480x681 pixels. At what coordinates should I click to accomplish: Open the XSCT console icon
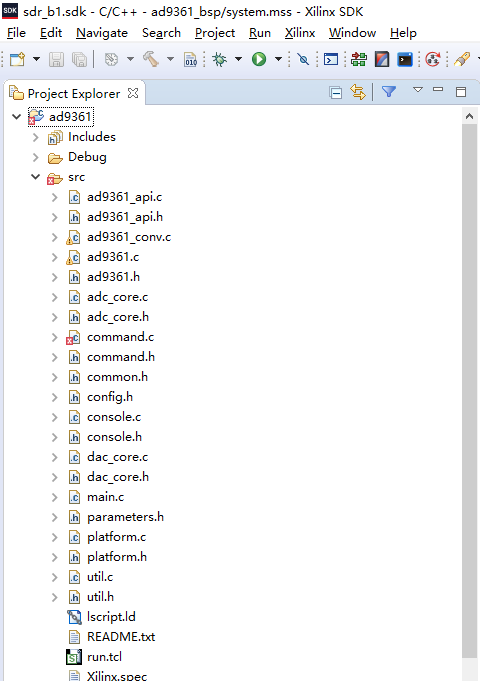pyautogui.click(x=405, y=59)
